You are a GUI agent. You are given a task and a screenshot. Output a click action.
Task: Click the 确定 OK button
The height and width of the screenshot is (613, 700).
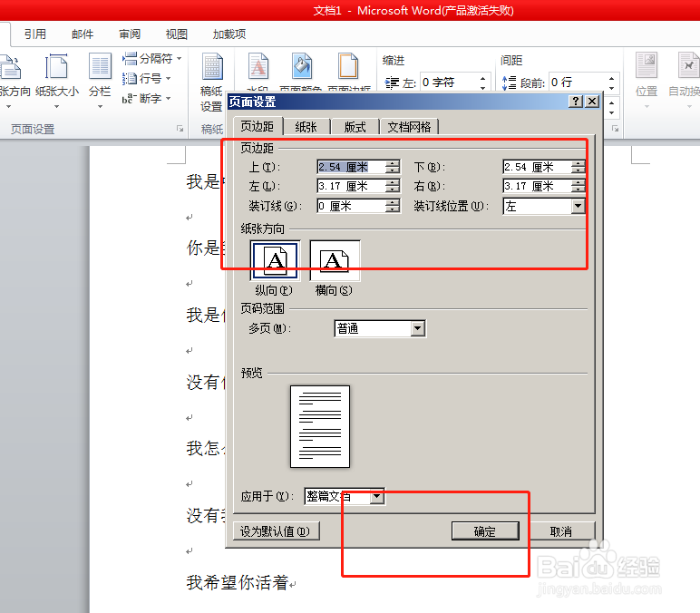(485, 531)
